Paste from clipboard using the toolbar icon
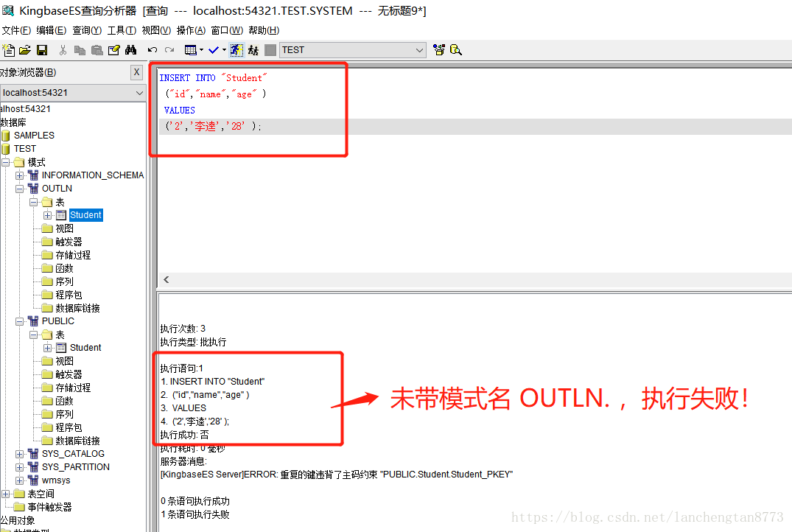This screenshot has width=792, height=532. [x=97, y=50]
